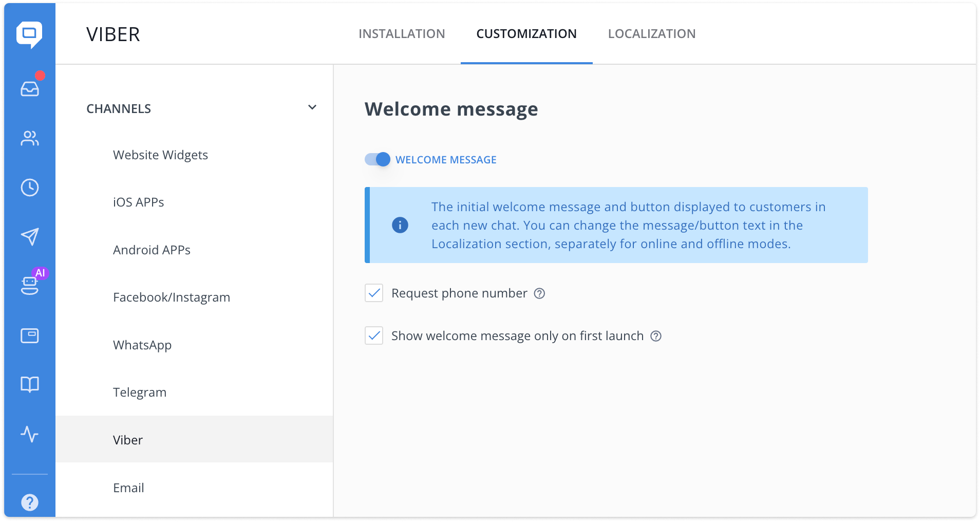Open the Email channel settings
980x522 pixels.
click(128, 488)
